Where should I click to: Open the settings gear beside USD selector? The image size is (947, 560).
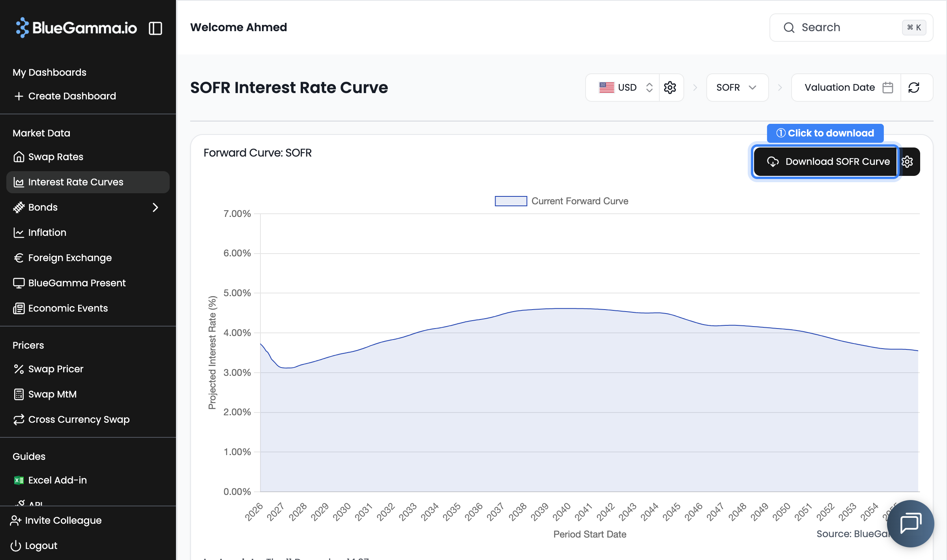670,87
